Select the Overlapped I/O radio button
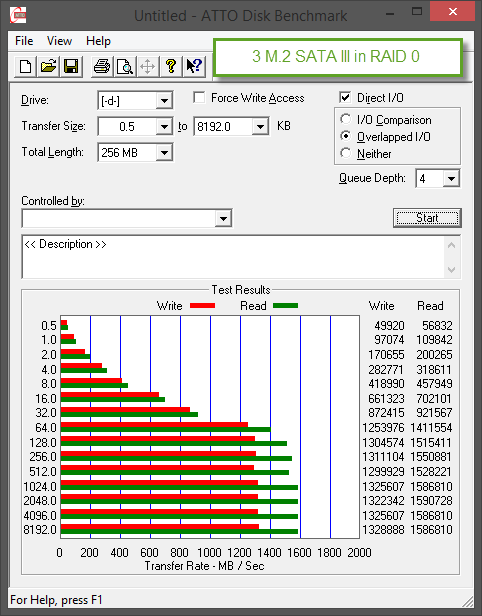This screenshot has width=482, height=616. [x=346, y=136]
